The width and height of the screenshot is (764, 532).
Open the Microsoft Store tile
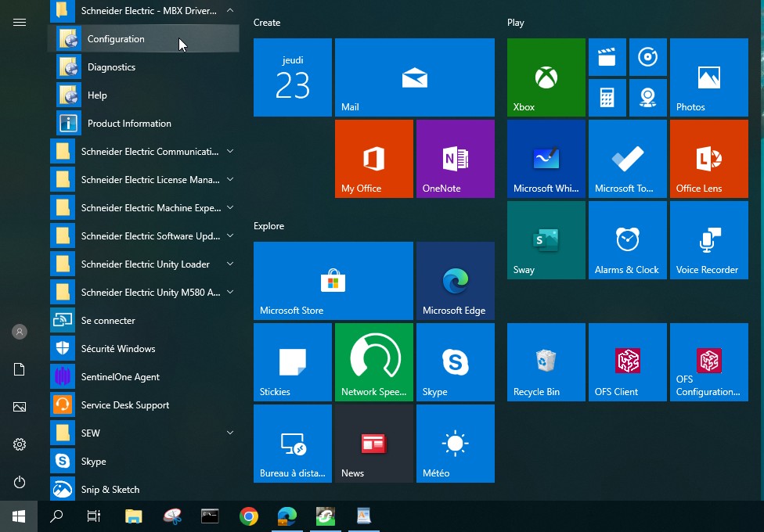point(333,281)
